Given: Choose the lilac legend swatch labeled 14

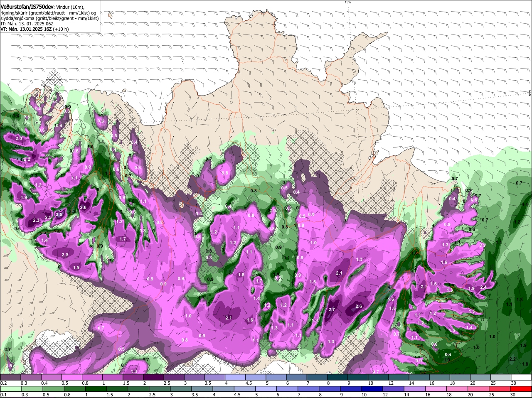Looking at the screenshot, I should coord(414,389).
